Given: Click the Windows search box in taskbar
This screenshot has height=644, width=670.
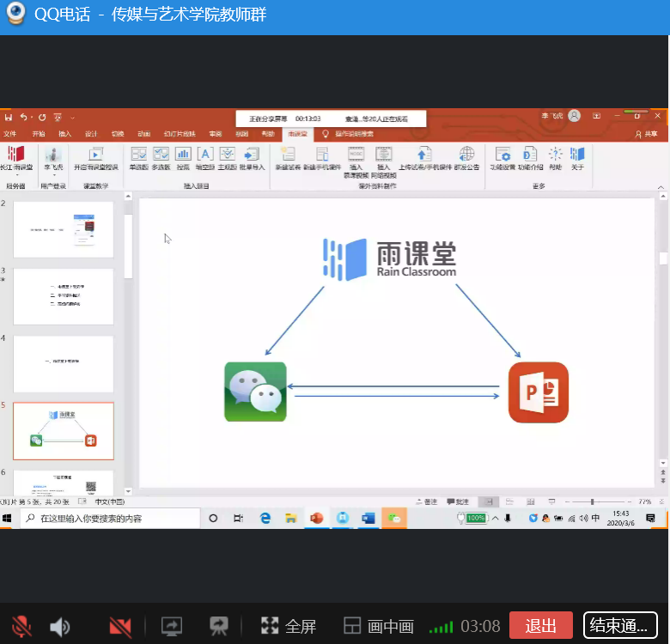Looking at the screenshot, I should coord(110,519).
